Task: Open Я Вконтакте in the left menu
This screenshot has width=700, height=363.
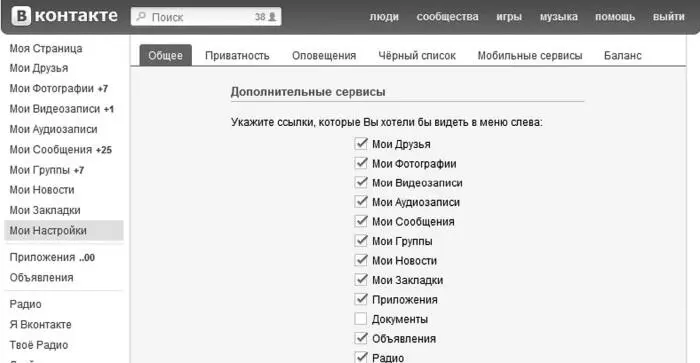Action: pos(41,324)
